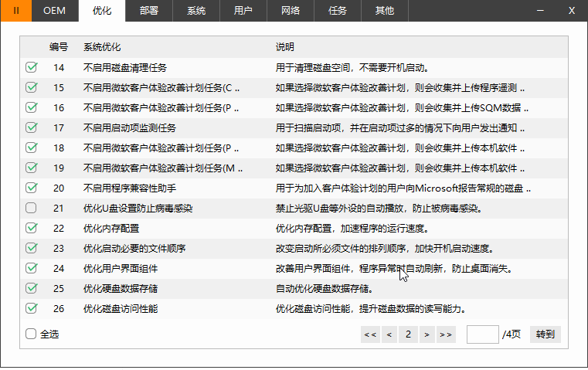Open the 部署 tab

150,11
